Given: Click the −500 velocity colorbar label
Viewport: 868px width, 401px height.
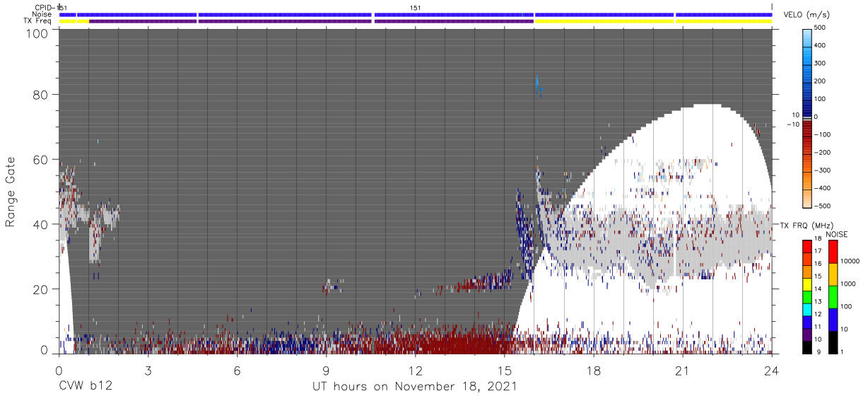Looking at the screenshot, I should pos(823,206).
